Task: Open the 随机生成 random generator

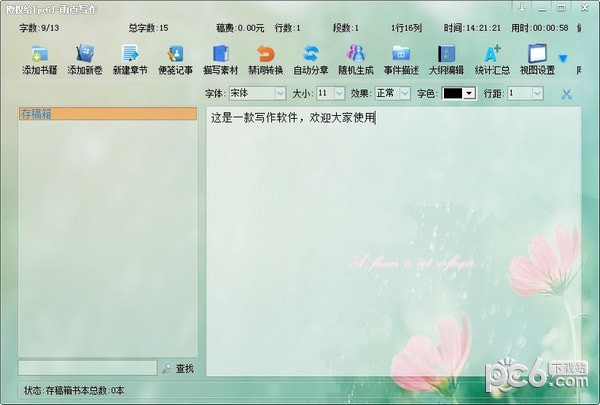Action: tap(356, 60)
